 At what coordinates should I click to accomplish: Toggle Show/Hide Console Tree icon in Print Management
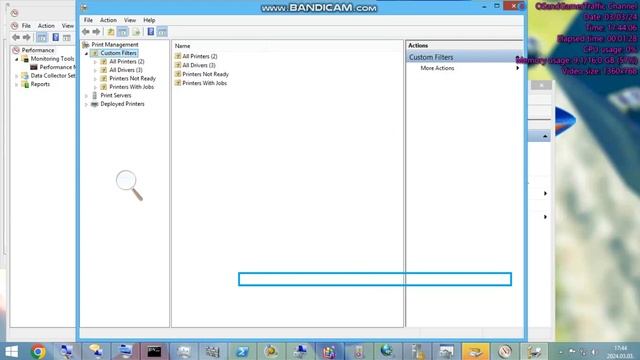122,32
